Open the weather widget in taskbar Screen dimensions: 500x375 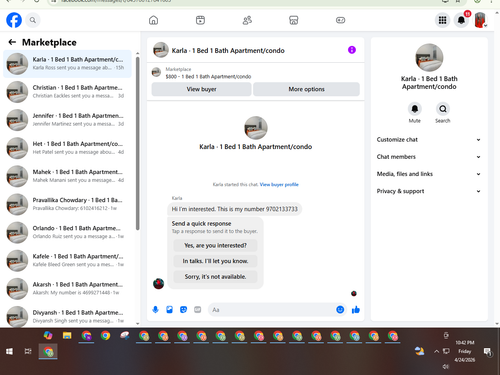[419, 351]
